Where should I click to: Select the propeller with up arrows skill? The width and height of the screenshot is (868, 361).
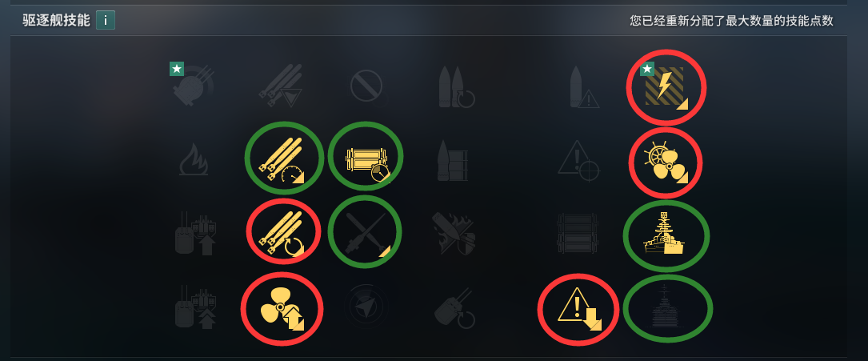click(282, 309)
